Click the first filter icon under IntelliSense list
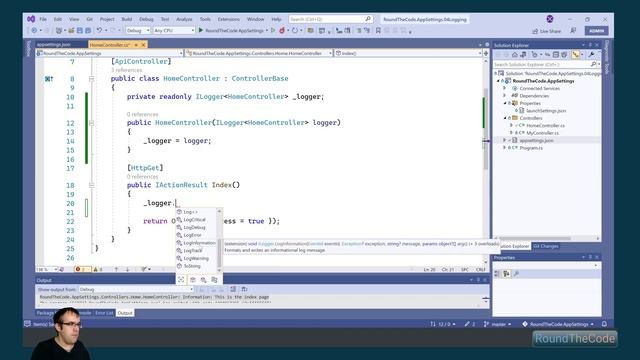The height and width of the screenshot is (360, 640). point(181,280)
